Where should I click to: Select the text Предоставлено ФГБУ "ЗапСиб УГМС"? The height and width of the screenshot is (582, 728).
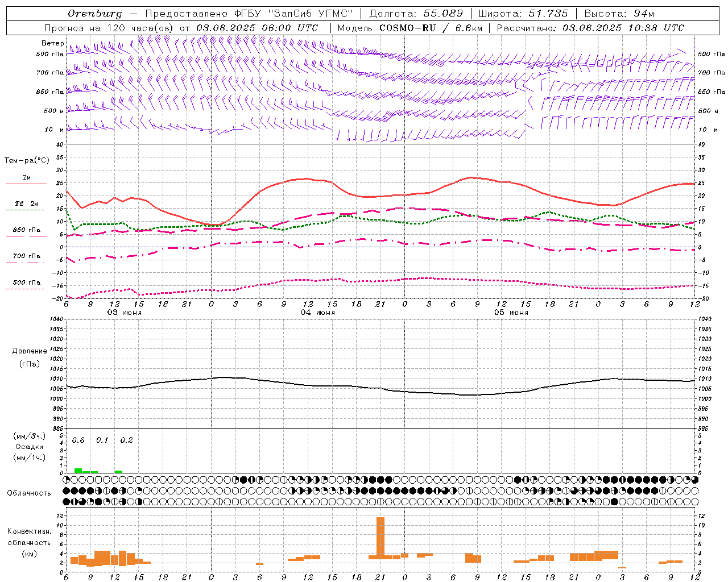[x=250, y=14]
